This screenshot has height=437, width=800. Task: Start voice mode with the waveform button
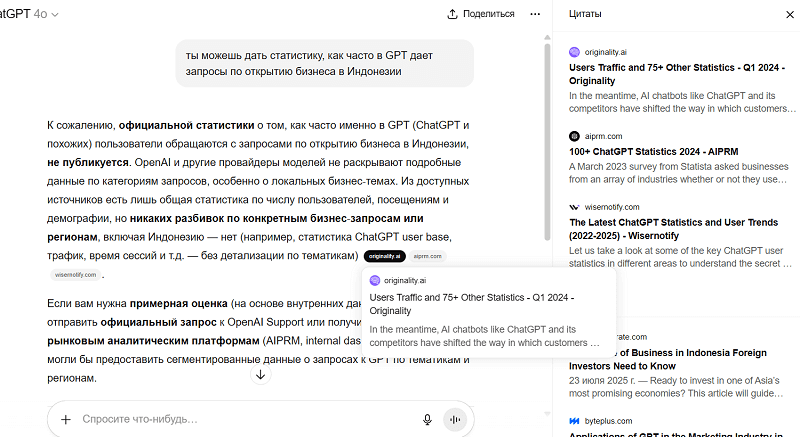point(455,419)
